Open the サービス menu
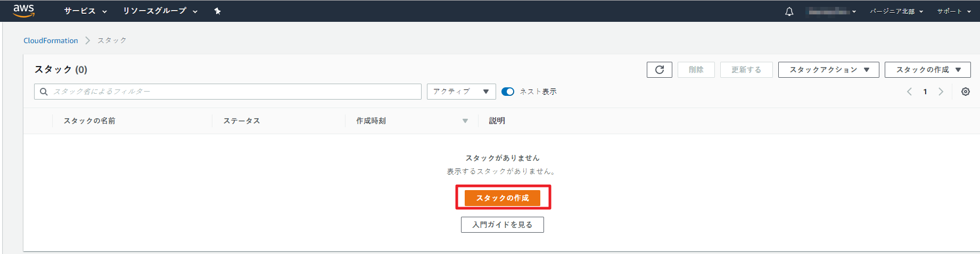Screen dimensions: 980x254 pos(85,11)
